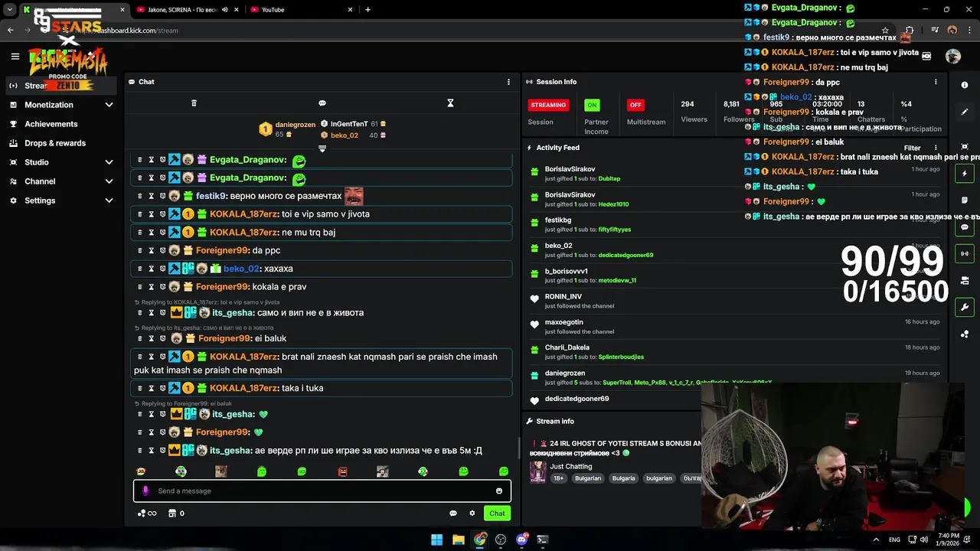Toggle the chat widget in right sidebar
980x551 pixels.
pyautogui.click(x=965, y=227)
